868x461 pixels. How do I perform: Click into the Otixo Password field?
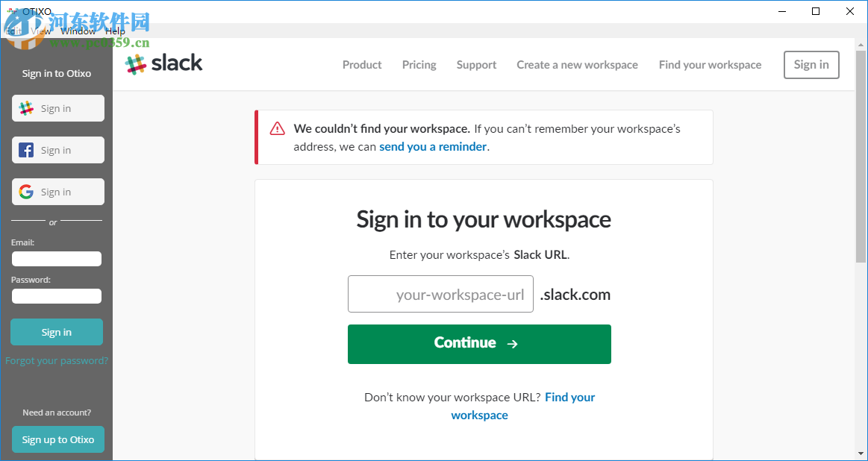coord(57,296)
